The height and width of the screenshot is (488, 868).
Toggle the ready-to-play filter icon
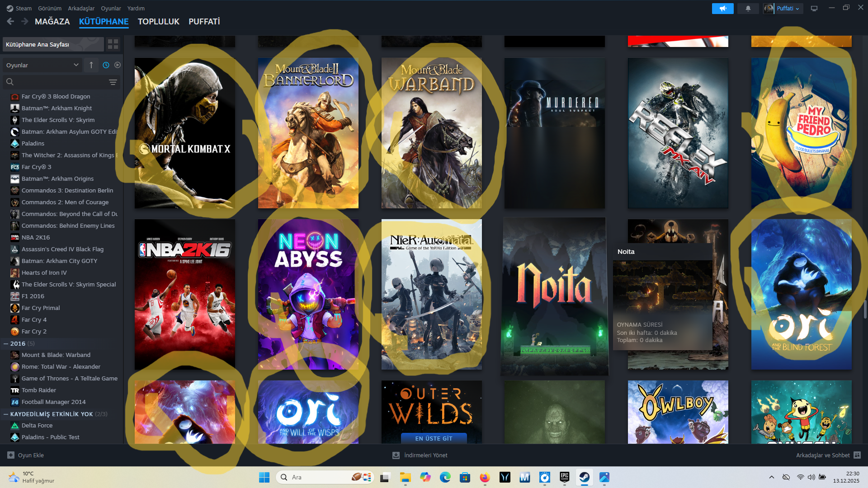(x=118, y=65)
